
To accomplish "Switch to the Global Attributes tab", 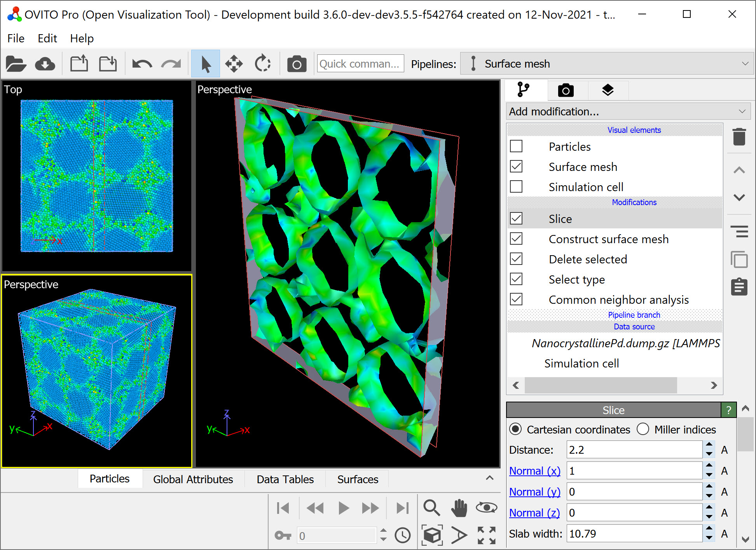I will (x=193, y=479).
